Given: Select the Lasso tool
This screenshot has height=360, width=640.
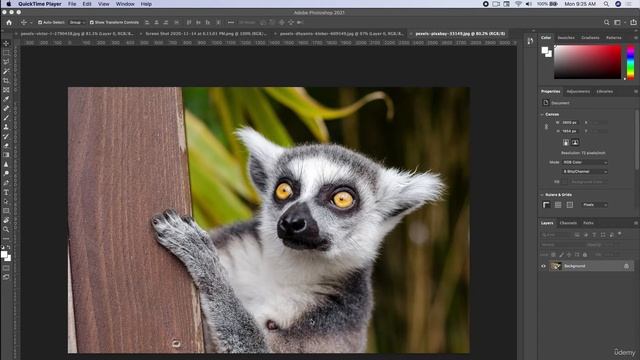Looking at the screenshot, I should 6,62.
